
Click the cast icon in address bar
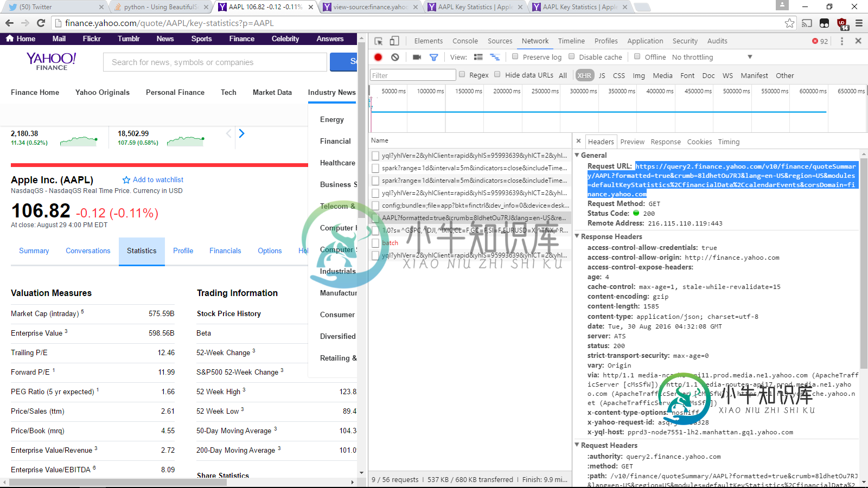[807, 23]
